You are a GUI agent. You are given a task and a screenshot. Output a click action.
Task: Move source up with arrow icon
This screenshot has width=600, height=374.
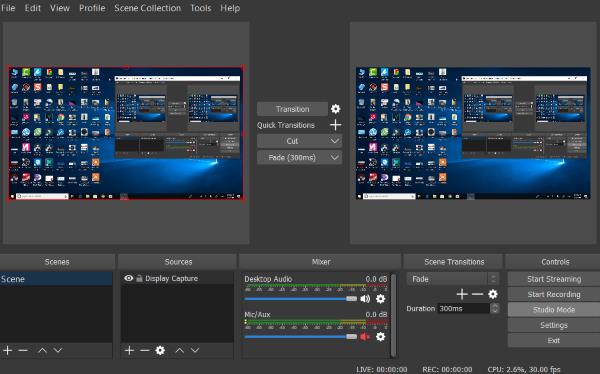point(179,350)
